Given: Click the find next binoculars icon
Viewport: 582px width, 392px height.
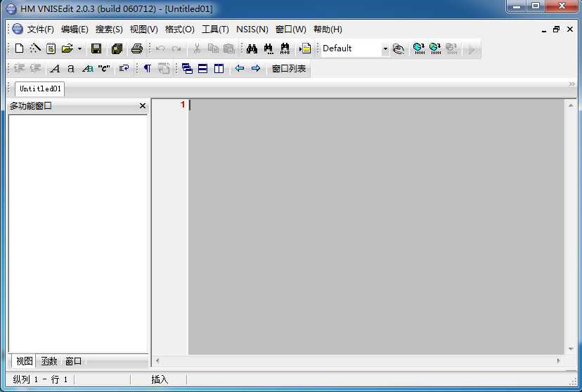Looking at the screenshot, I should coord(269,48).
